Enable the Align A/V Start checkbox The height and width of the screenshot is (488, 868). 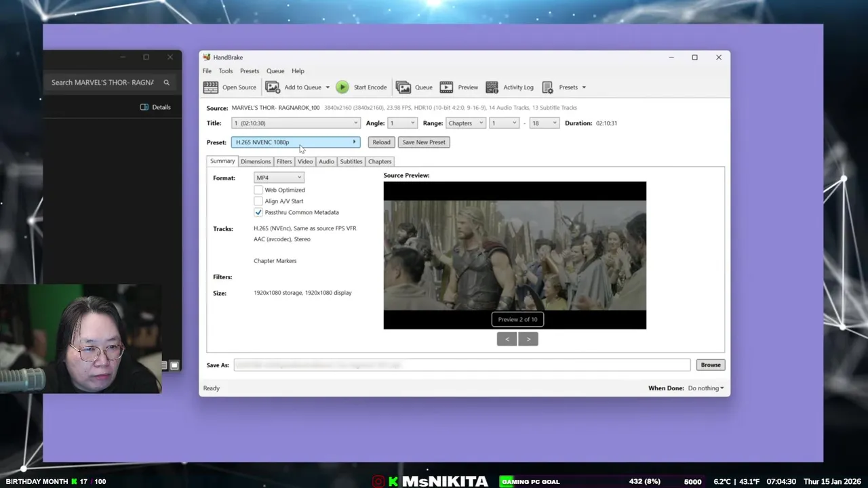(258, 201)
